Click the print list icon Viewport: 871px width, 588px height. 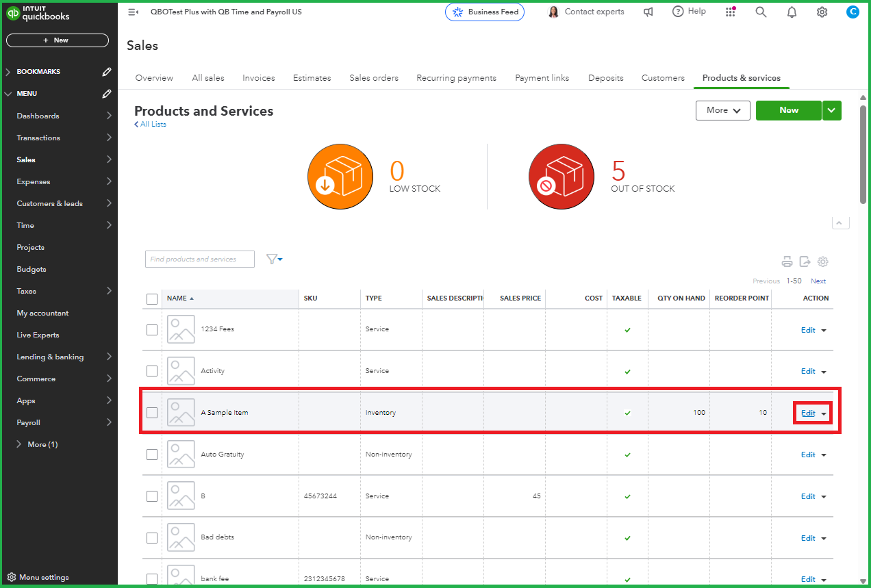[x=787, y=261]
